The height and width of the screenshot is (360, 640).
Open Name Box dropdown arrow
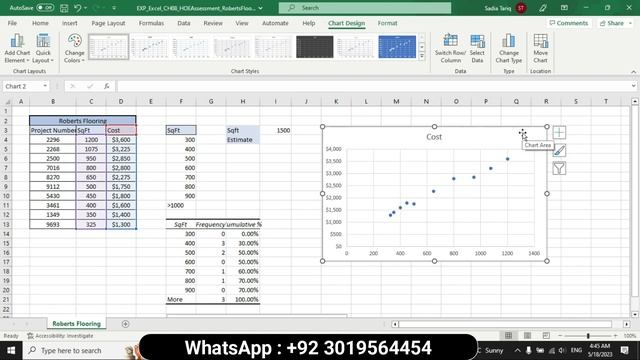click(x=45, y=86)
